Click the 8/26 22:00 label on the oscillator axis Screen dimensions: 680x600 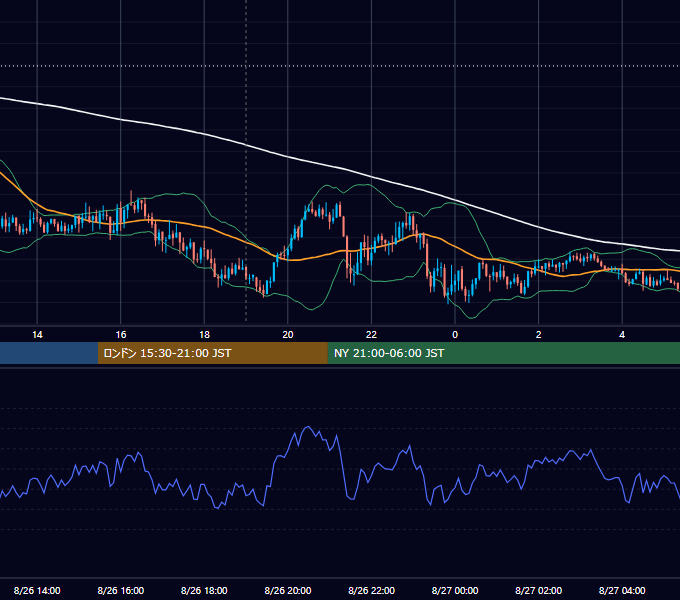click(371, 590)
